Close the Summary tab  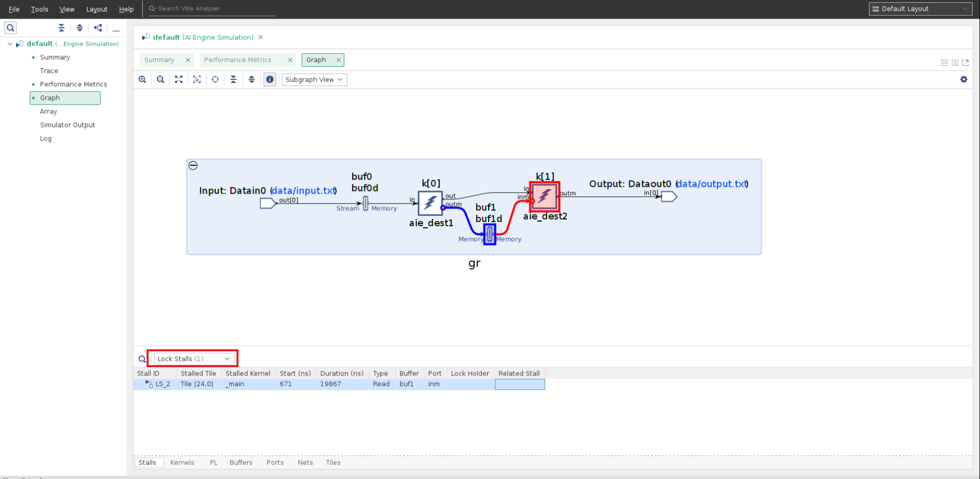point(188,60)
